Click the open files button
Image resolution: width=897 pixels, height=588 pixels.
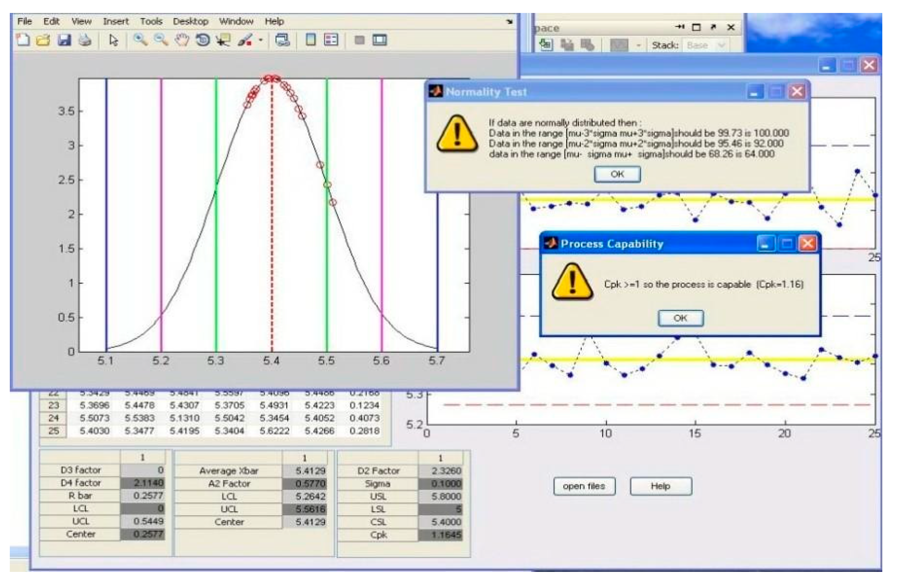(584, 486)
